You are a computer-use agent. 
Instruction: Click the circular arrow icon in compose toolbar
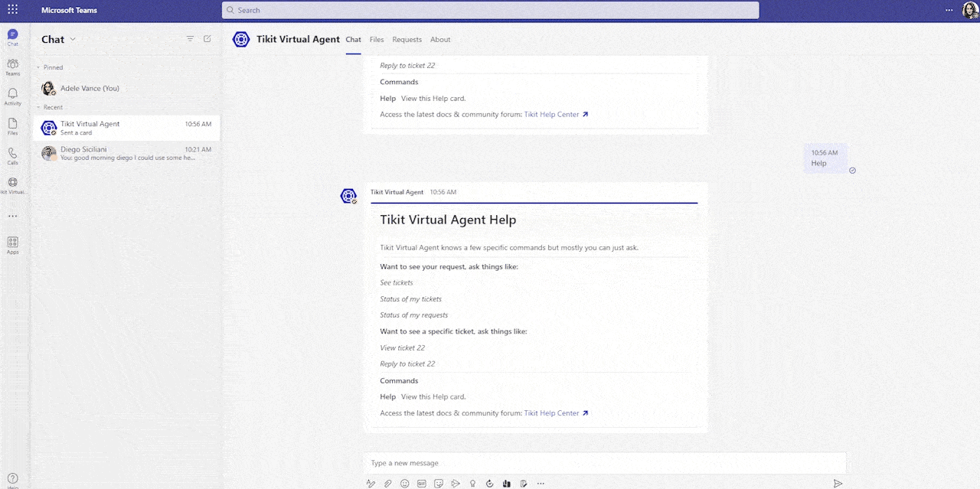[490, 484]
